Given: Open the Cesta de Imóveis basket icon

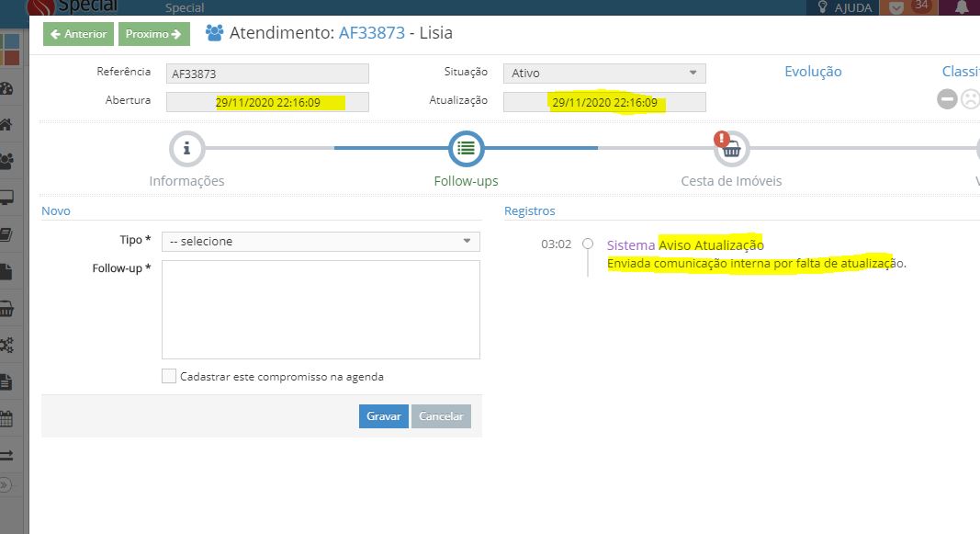Looking at the screenshot, I should pos(731,147).
